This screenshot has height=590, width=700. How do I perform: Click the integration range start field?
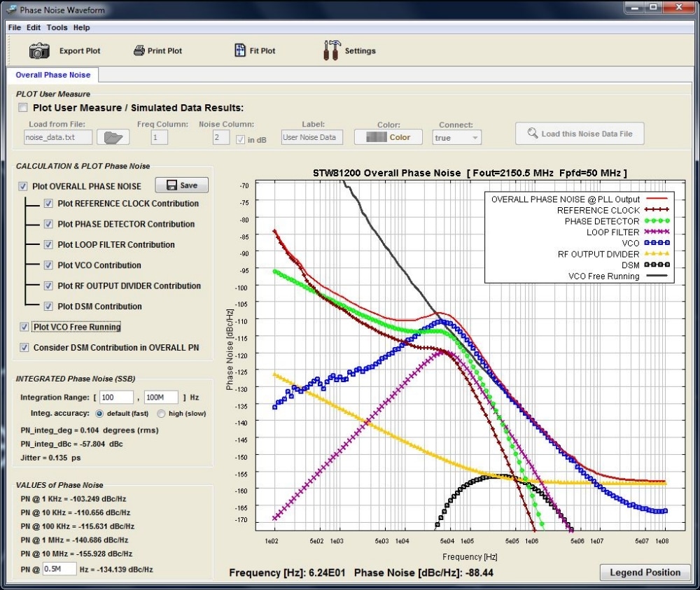115,398
